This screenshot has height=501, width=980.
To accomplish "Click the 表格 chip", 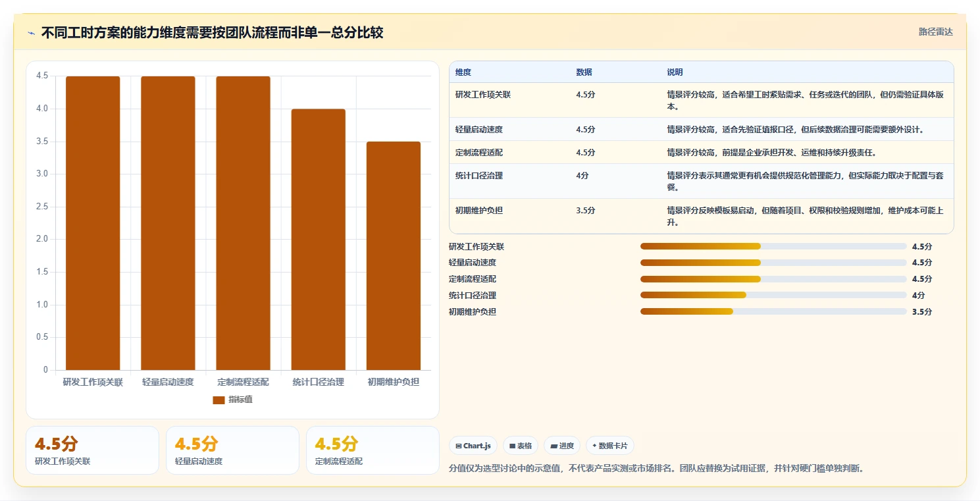I will [521, 446].
